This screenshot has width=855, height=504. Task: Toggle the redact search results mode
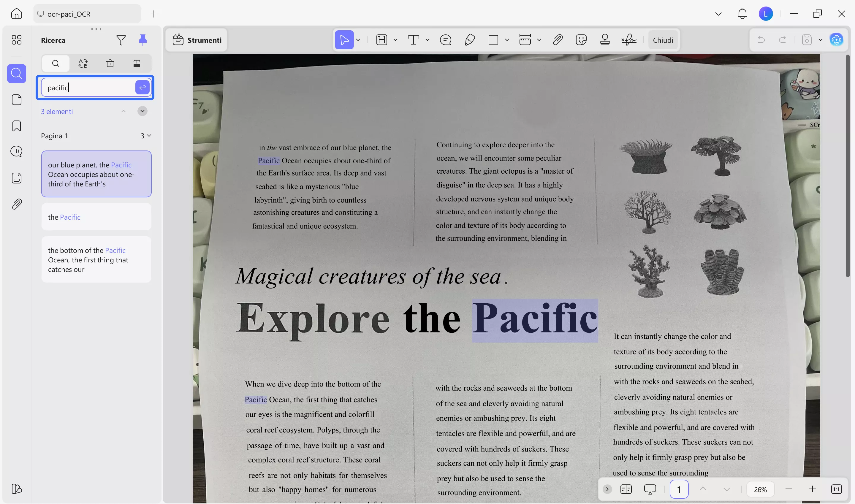coord(137,64)
